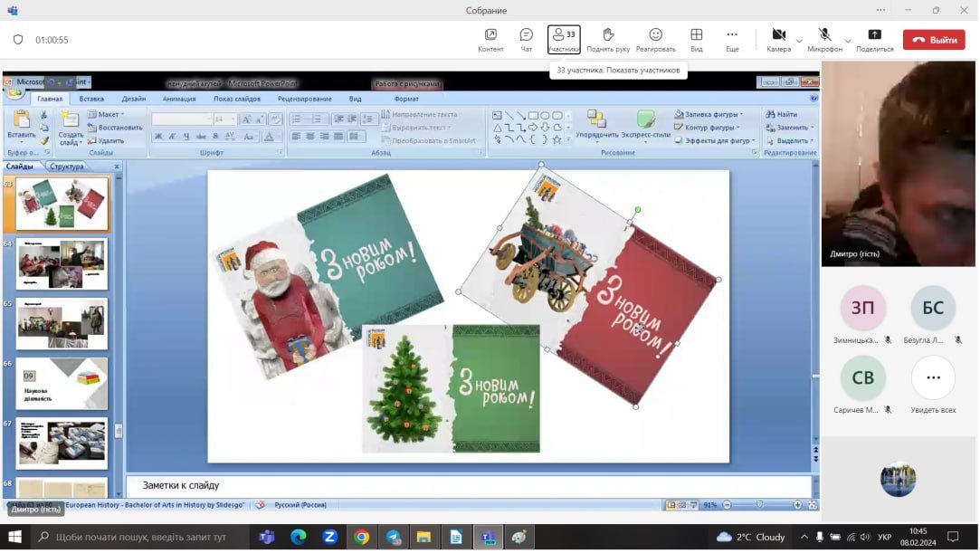Switch to the Структура pane tab

pyautogui.click(x=67, y=167)
